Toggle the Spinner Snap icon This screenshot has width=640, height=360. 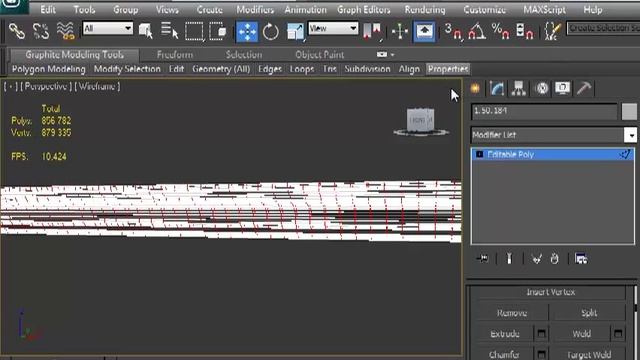(x=524, y=31)
